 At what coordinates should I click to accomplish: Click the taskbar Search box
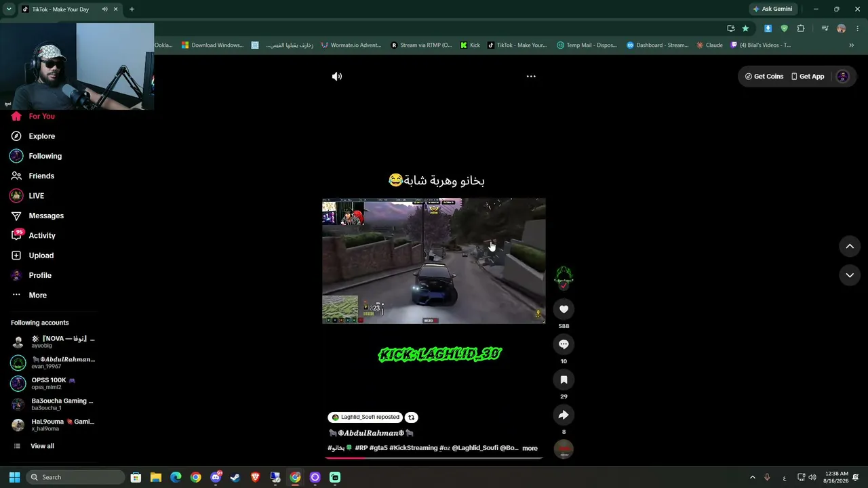point(75,477)
